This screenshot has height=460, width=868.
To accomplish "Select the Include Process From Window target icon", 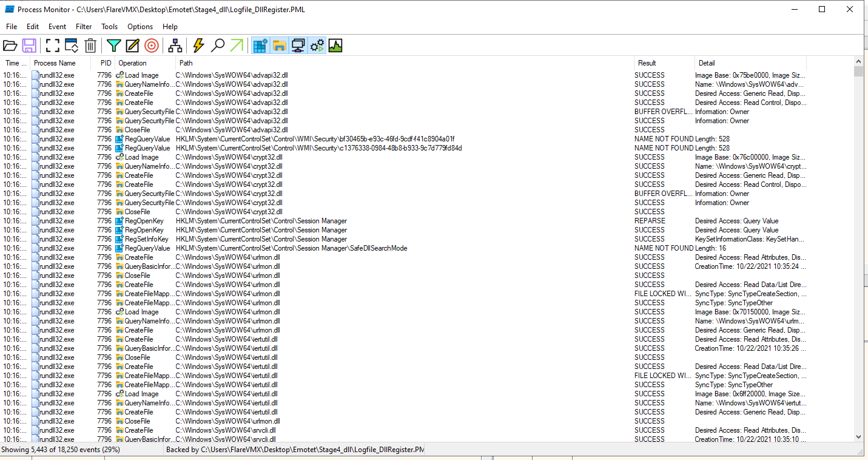I will pyautogui.click(x=151, y=46).
